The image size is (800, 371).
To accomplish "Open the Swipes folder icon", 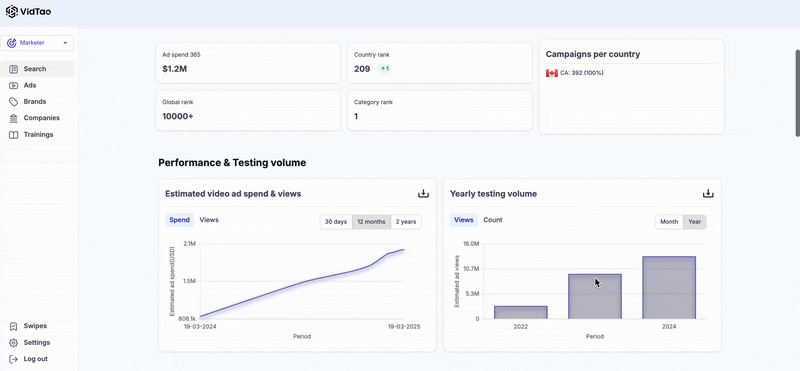I will (x=14, y=326).
